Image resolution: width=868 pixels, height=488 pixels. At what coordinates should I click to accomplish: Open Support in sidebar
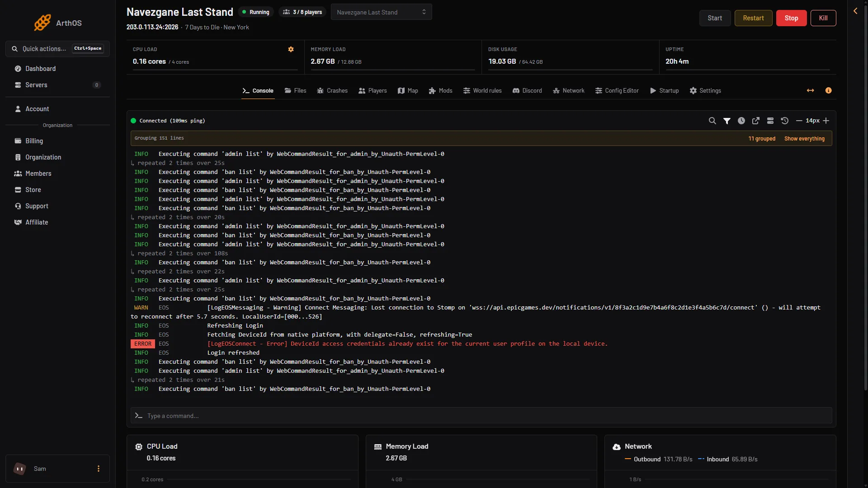(57, 206)
